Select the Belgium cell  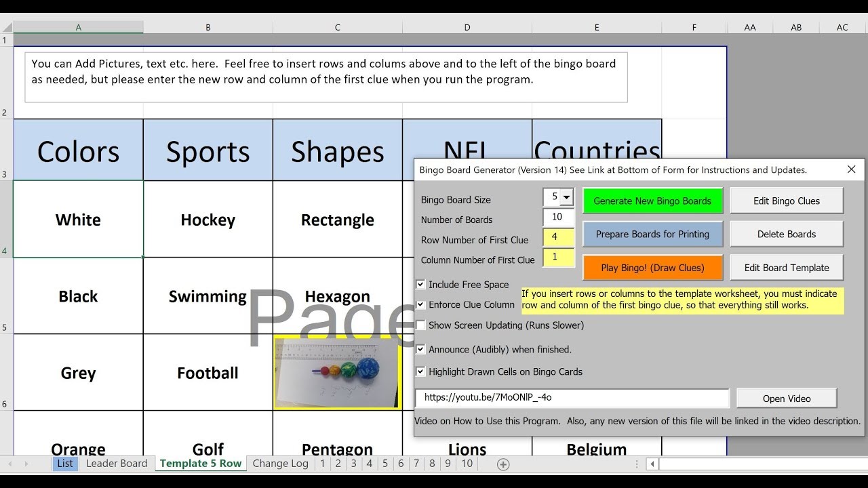597,446
